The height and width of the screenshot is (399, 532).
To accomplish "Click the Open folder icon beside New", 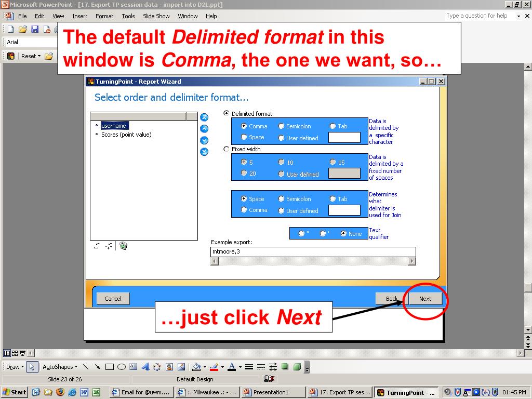I will (23, 29).
